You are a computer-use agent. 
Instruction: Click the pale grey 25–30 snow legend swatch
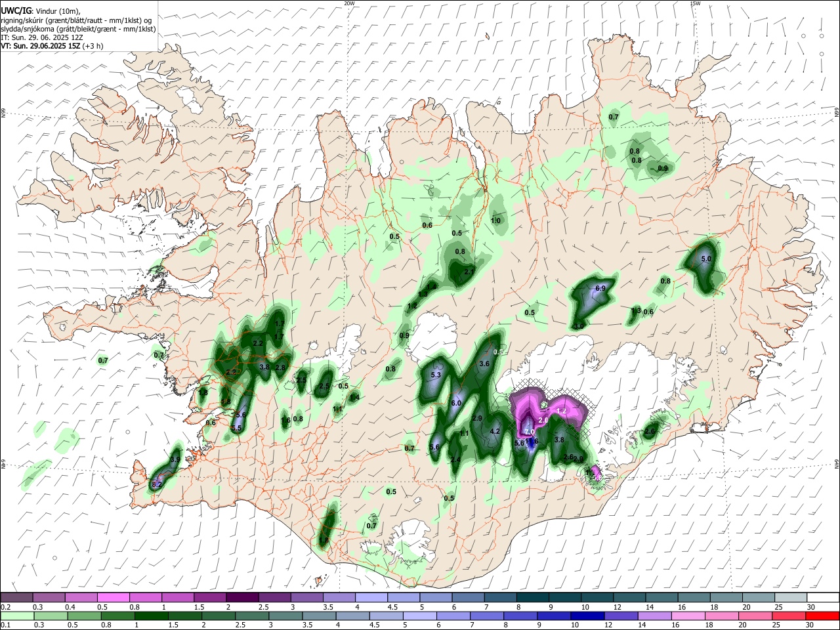(790, 597)
